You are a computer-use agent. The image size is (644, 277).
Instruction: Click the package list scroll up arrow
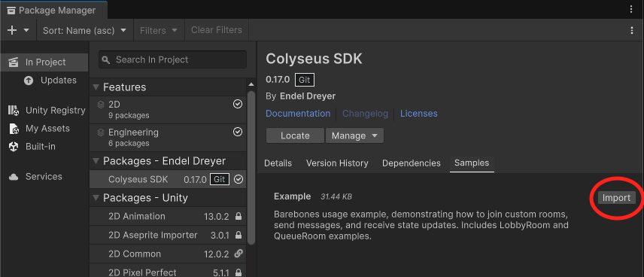click(x=251, y=84)
